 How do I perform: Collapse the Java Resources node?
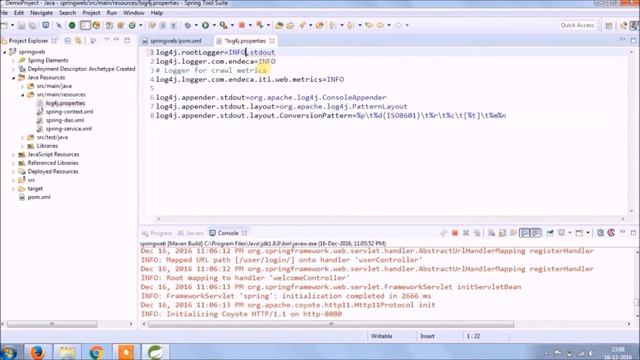tap(13, 78)
